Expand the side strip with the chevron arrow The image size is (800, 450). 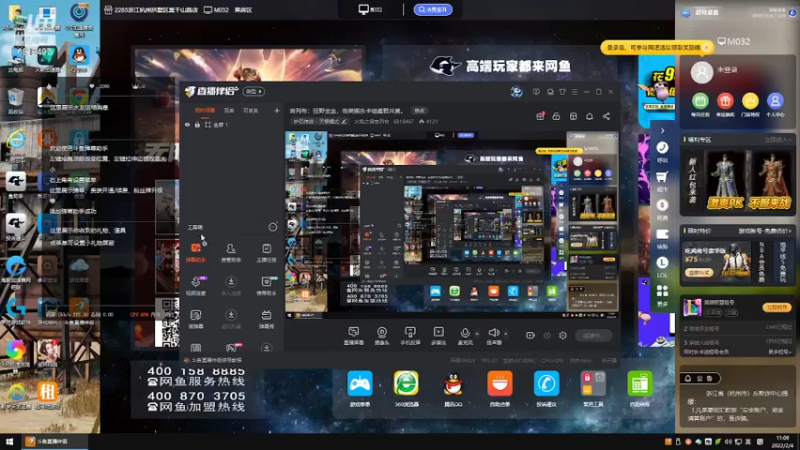click(x=662, y=131)
